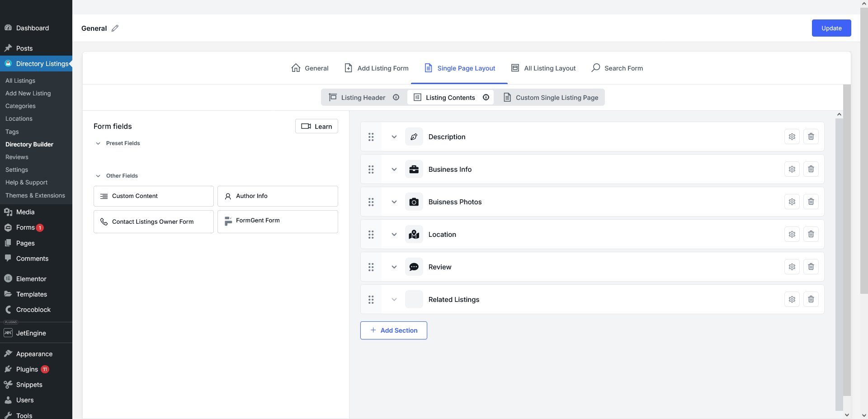Screen dimensions: 868x419
Task: Select the Custom Single Listing Page tab
Action: [x=551, y=98]
